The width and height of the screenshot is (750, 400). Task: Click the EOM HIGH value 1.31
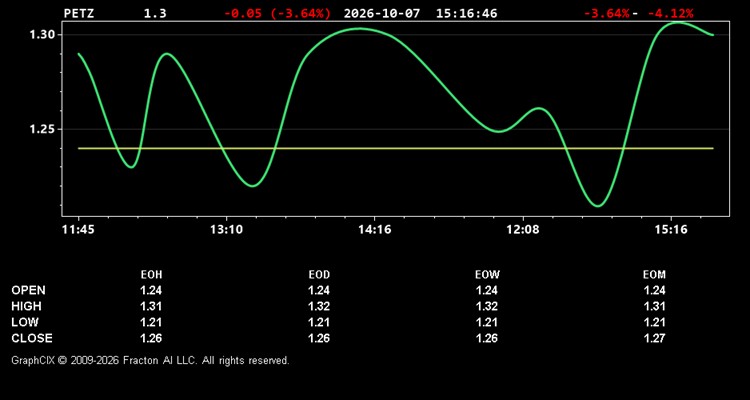pos(654,306)
